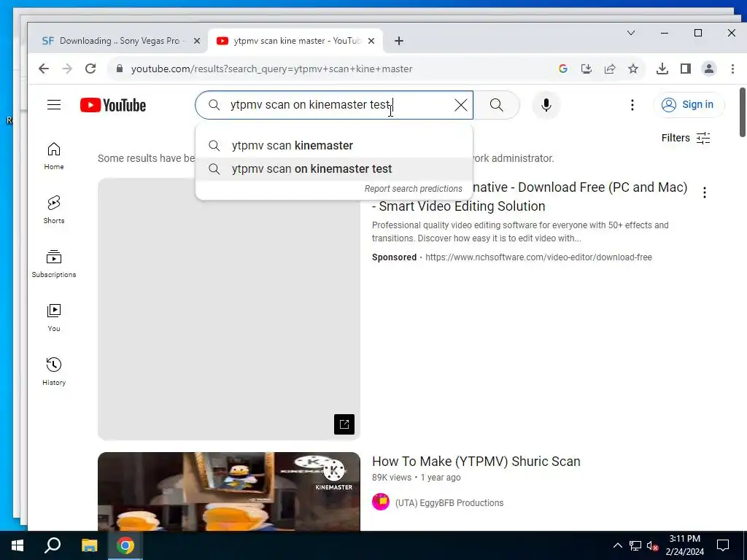Open Shorts from the sidebar

tap(54, 210)
